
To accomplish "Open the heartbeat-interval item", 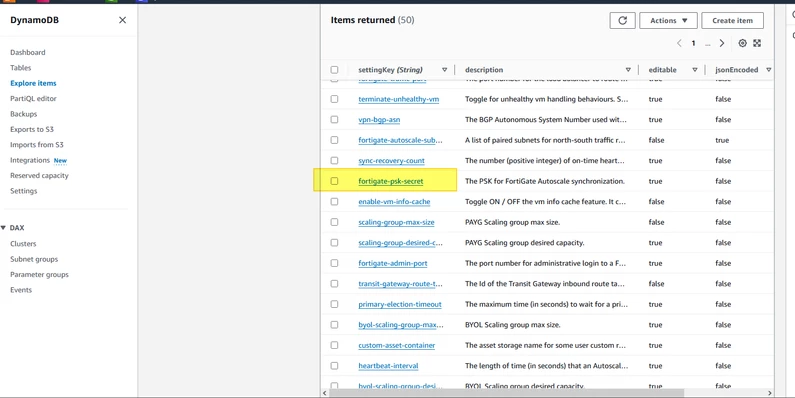I will pyautogui.click(x=388, y=366).
